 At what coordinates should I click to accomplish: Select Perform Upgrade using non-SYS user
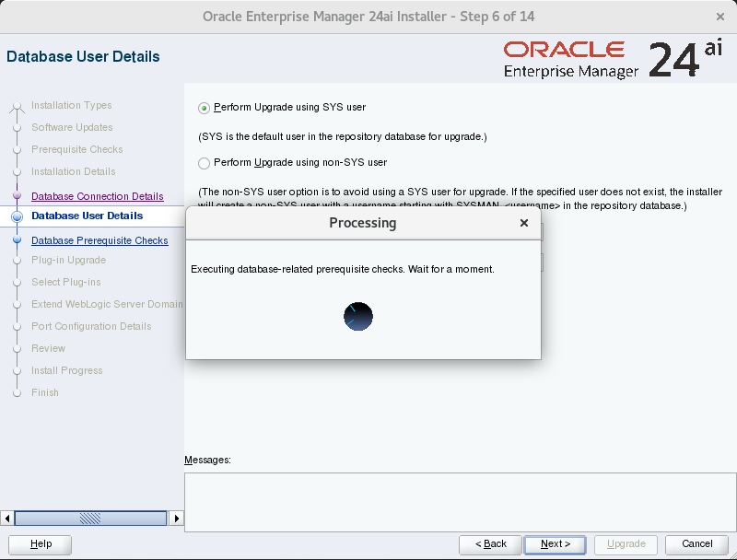[x=205, y=163]
